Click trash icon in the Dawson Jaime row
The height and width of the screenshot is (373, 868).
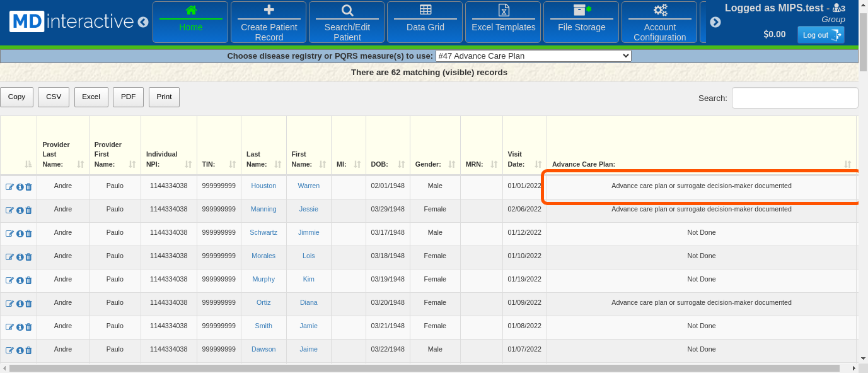[x=28, y=350]
